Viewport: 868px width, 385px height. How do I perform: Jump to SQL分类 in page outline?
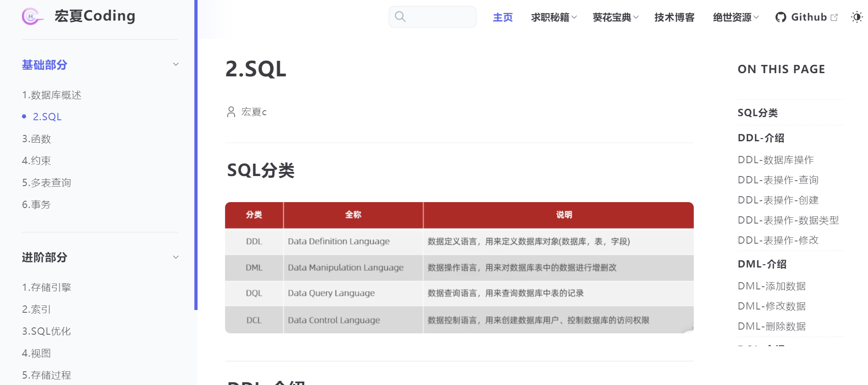click(758, 113)
